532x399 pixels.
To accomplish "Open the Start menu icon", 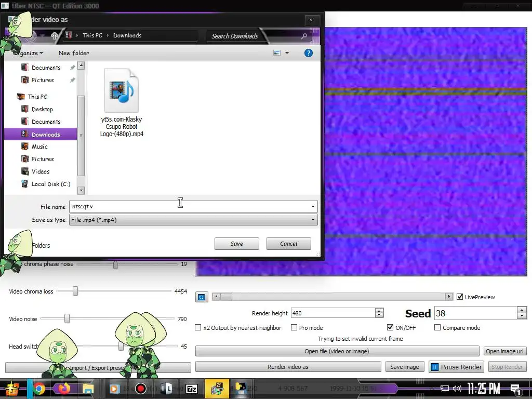I will [x=11, y=389].
